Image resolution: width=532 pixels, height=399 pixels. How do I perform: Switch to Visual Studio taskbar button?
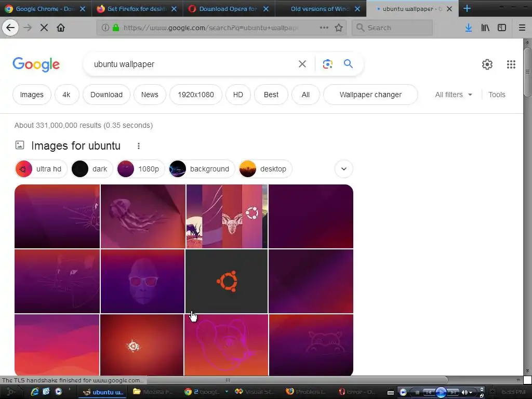click(255, 392)
